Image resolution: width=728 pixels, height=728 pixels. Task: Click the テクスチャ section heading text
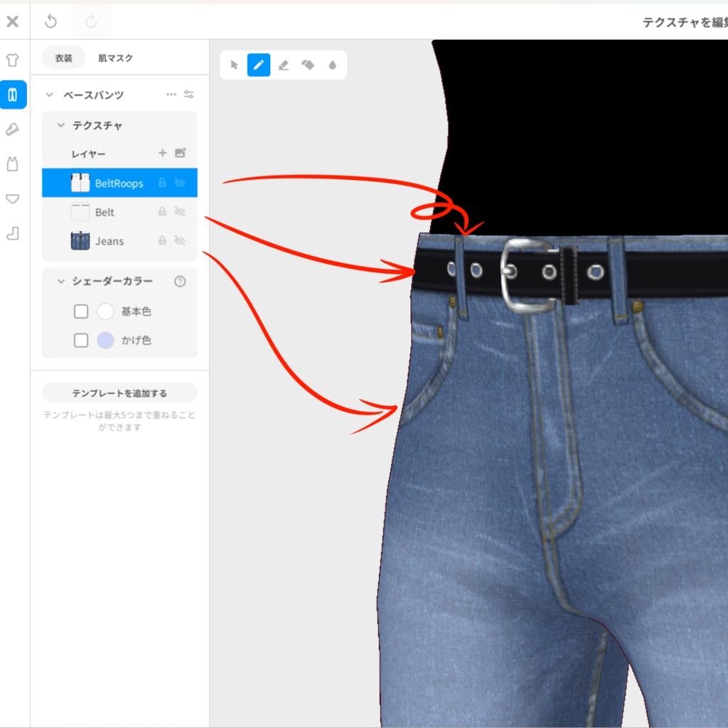pyautogui.click(x=97, y=125)
